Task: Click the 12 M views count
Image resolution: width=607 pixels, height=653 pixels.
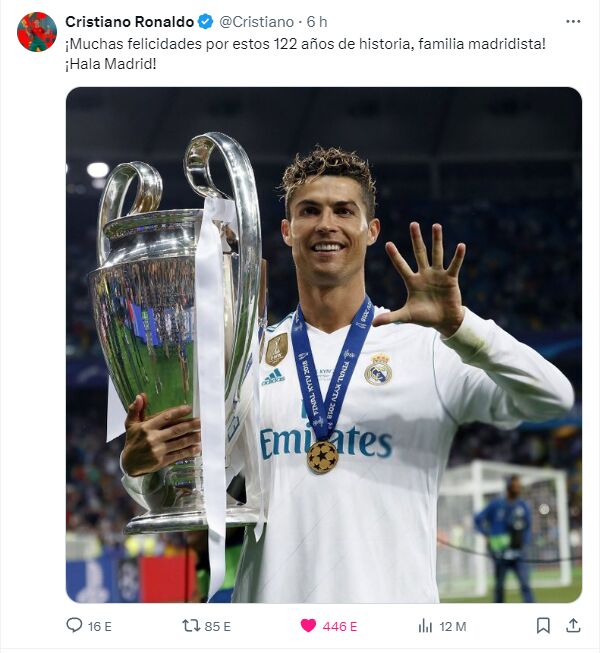Action: [453, 626]
